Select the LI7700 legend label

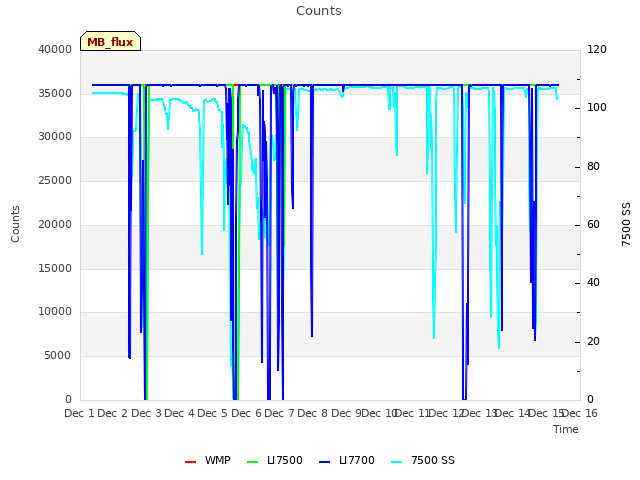pos(357,460)
